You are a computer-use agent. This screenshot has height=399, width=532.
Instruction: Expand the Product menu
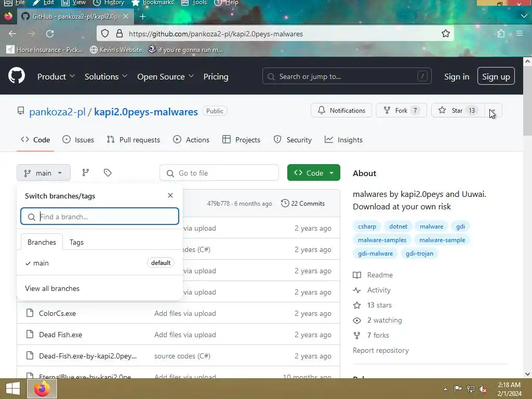point(56,77)
